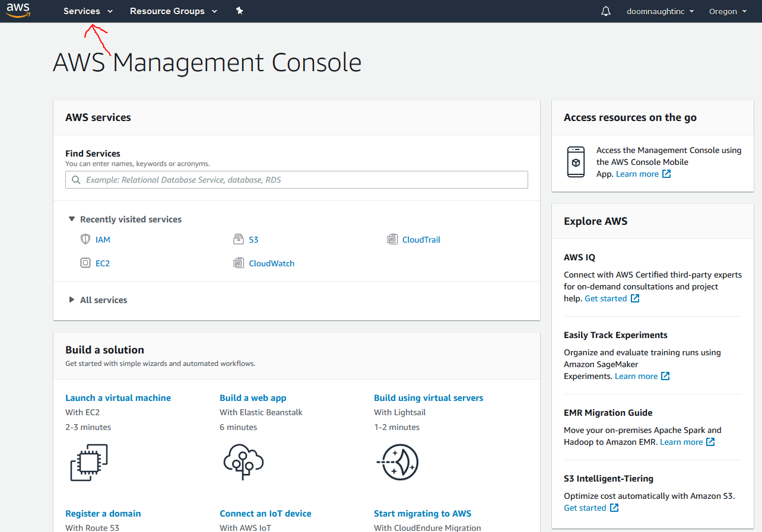Click the 'Explore AWS' heading

pyautogui.click(x=595, y=221)
